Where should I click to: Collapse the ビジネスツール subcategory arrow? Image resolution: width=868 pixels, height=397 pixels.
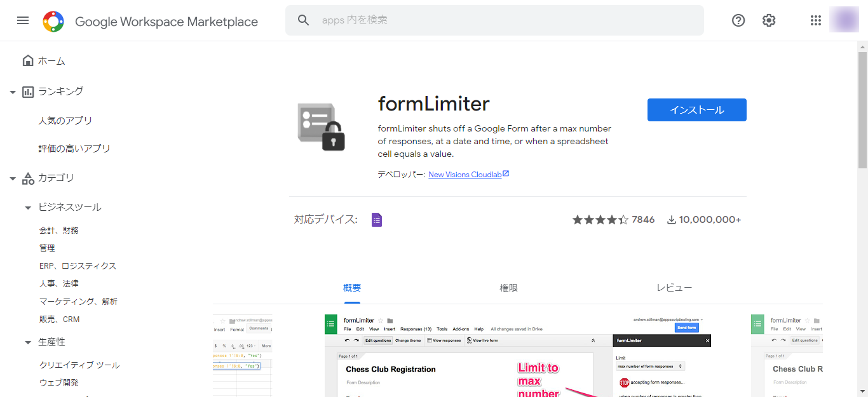[x=28, y=208]
